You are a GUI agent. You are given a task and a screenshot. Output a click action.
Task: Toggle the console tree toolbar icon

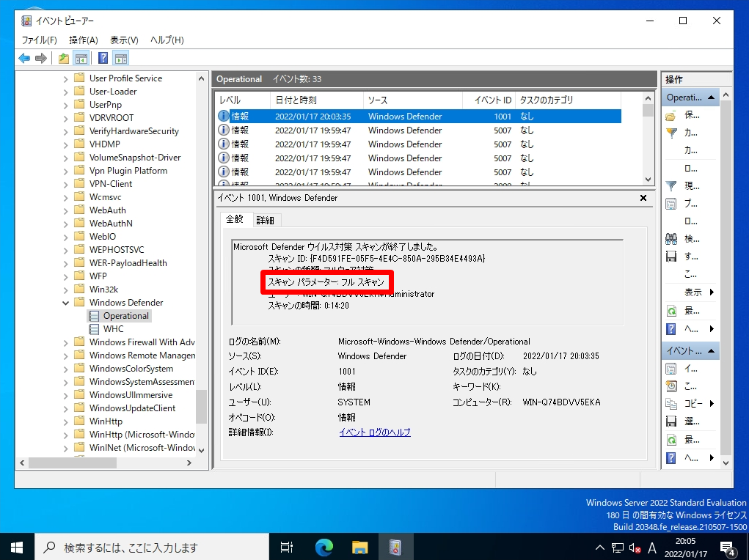click(81, 58)
